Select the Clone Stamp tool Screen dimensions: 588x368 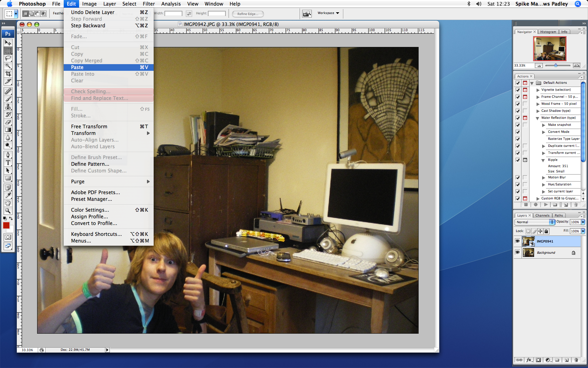pyautogui.click(x=8, y=107)
